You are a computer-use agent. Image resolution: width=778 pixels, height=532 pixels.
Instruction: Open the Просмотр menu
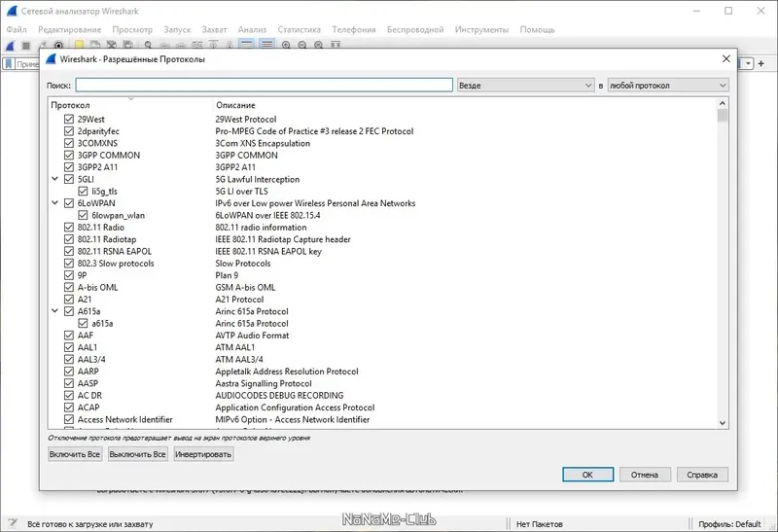tap(132, 30)
